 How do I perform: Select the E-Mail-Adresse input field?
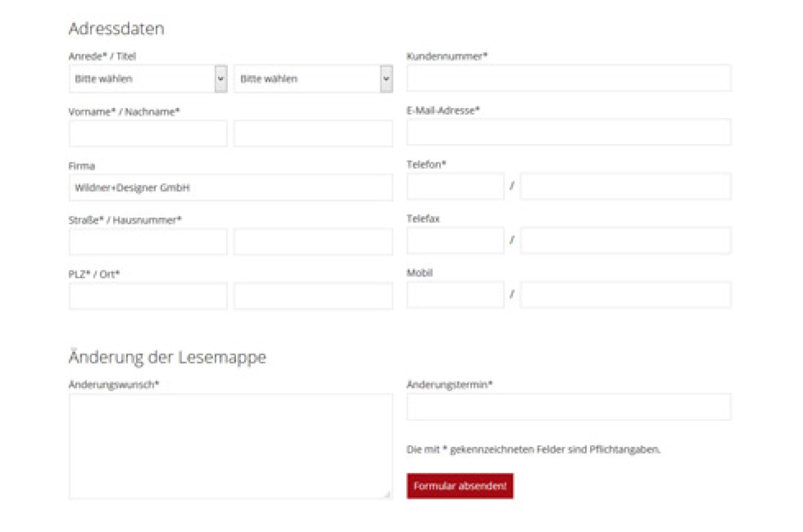point(568,132)
